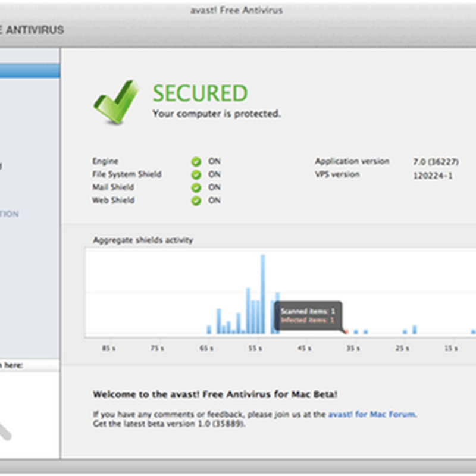Screen dimensions: 476x476
Task: Click the 35 s axis label
Action: click(x=353, y=348)
